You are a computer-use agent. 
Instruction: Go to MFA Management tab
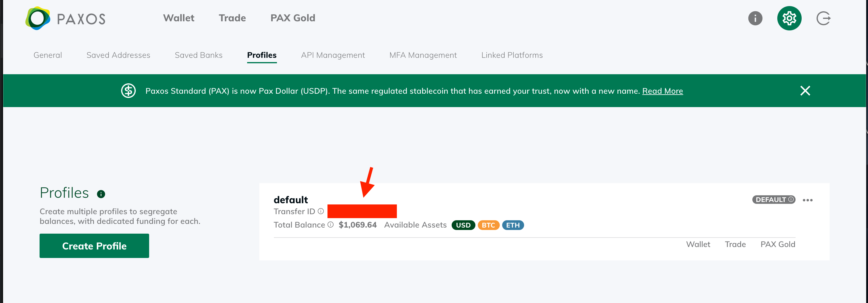423,55
